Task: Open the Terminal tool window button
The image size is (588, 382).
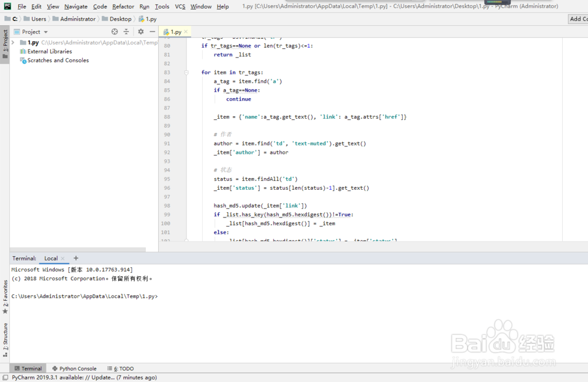Action: (28, 368)
